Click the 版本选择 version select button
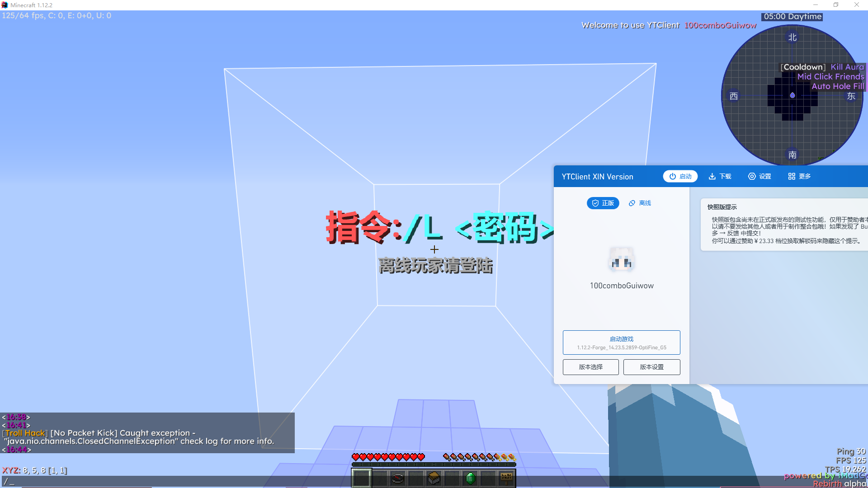The width and height of the screenshot is (868, 488). (x=591, y=367)
